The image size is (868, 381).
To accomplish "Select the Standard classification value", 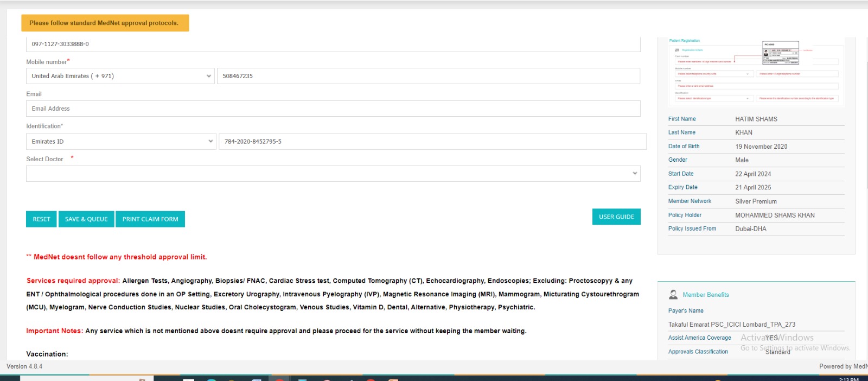I will pos(777,352).
